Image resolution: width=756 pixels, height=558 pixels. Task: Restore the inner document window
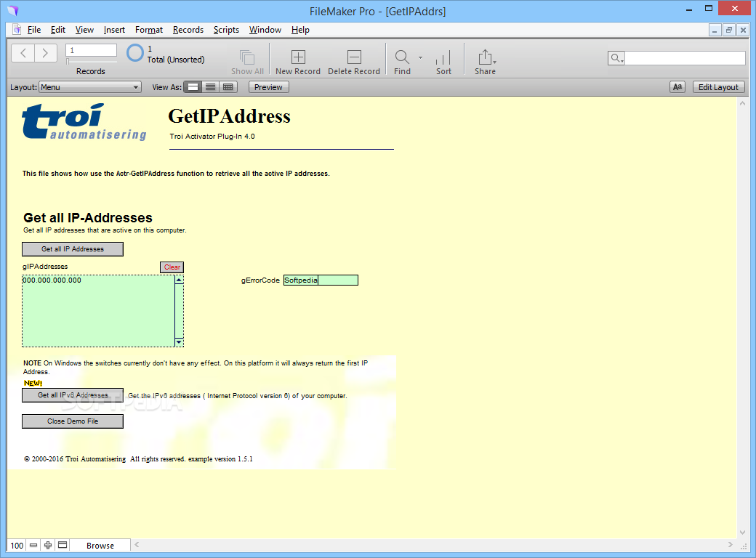[x=729, y=30]
